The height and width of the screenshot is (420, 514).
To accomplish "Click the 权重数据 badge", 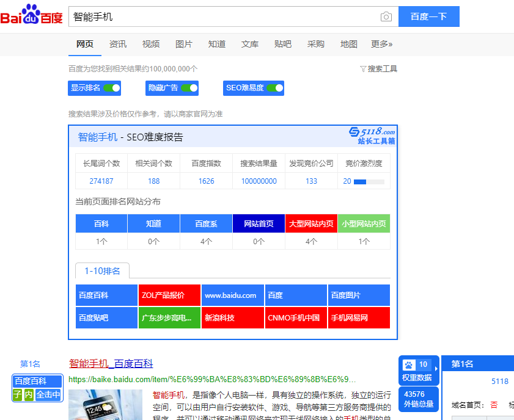I will (419, 371).
